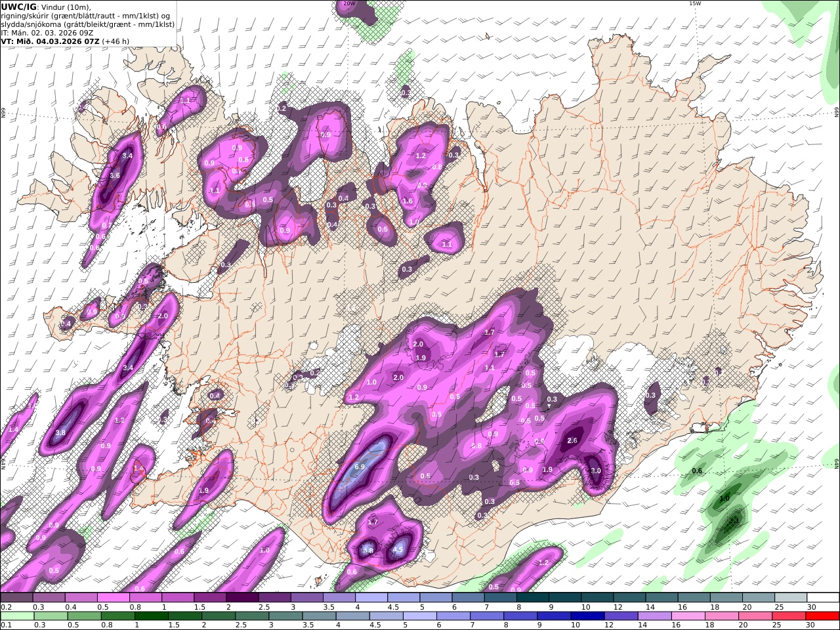Click the 1.8 value near the south coast
This screenshot has width=840, height=630.
coord(368,551)
